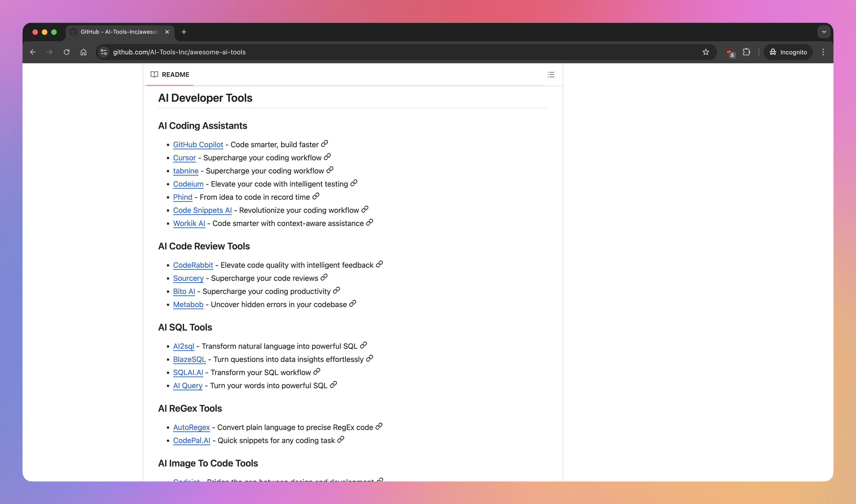Open the README outline via the list icon
856x504 pixels.
(x=551, y=74)
